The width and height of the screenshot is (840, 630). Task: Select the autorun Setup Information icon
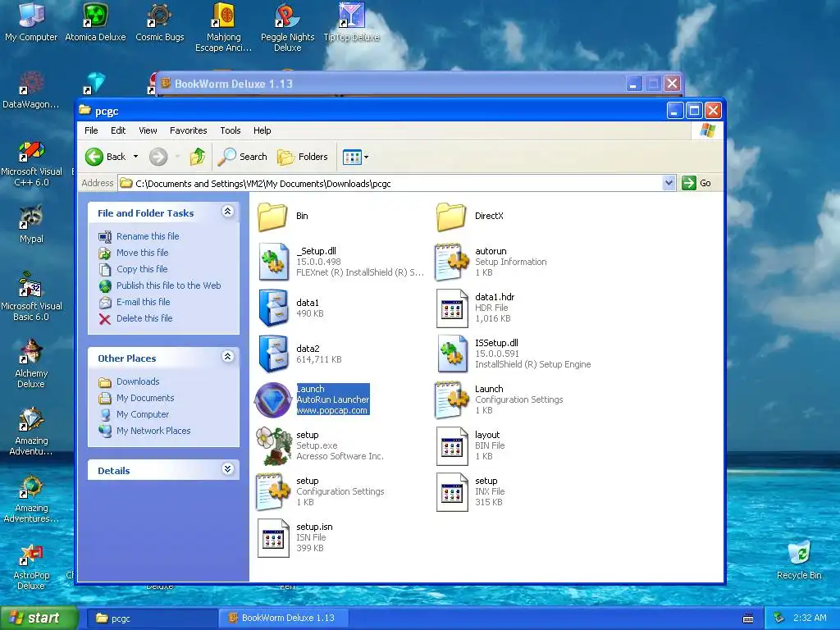(x=452, y=262)
